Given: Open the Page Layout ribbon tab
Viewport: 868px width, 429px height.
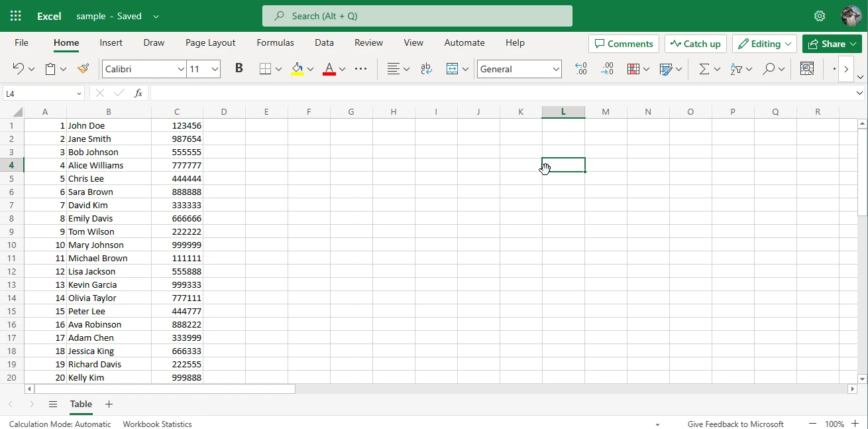Looking at the screenshot, I should [210, 42].
